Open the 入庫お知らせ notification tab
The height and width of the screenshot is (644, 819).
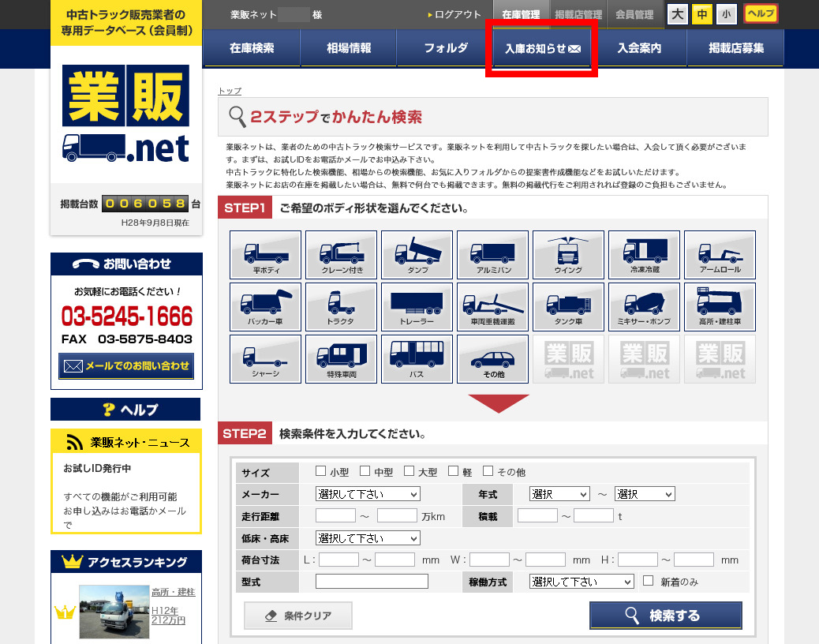(x=542, y=48)
